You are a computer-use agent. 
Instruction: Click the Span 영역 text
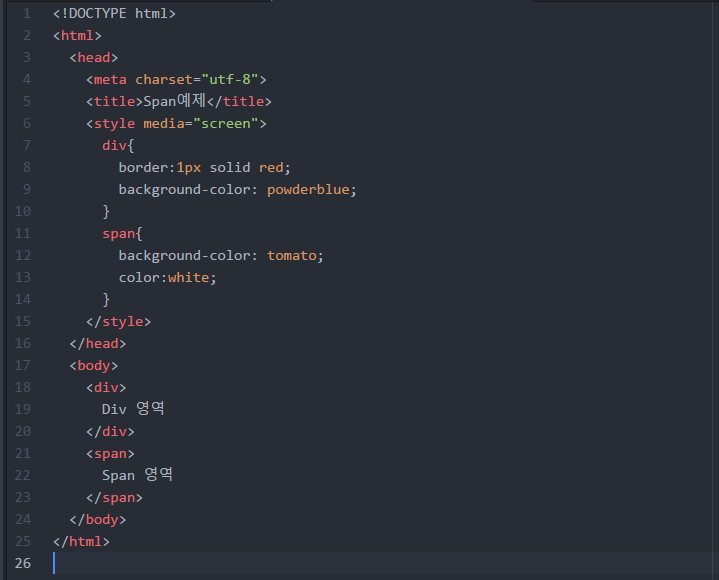(x=137, y=475)
